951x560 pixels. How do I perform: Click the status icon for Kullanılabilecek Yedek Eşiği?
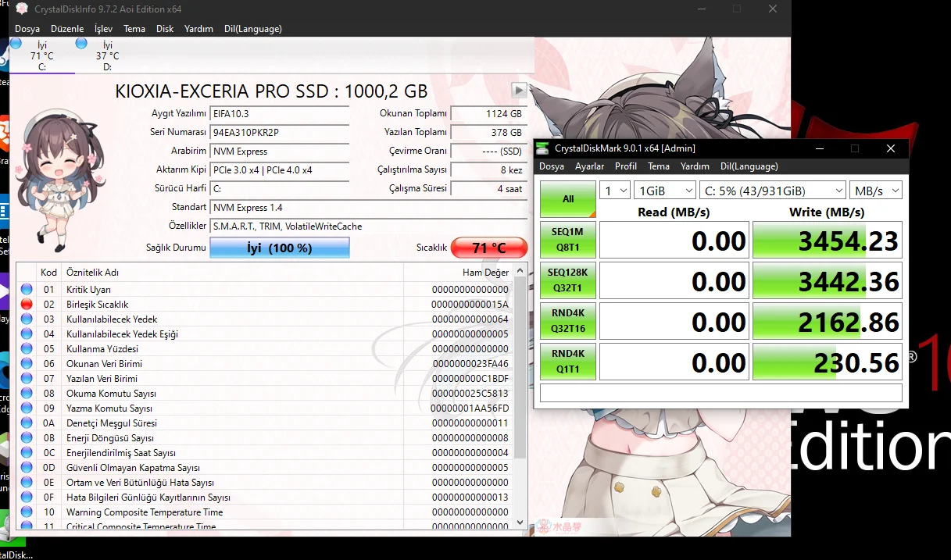pos(27,334)
